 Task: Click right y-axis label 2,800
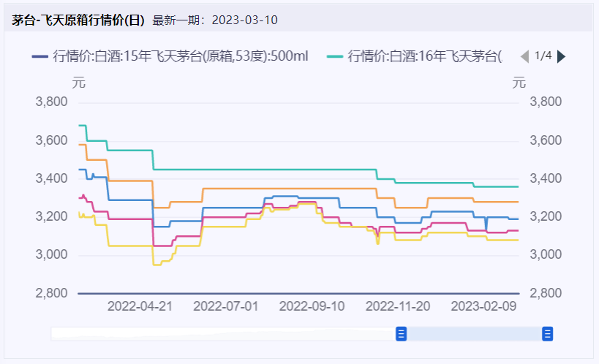click(546, 293)
